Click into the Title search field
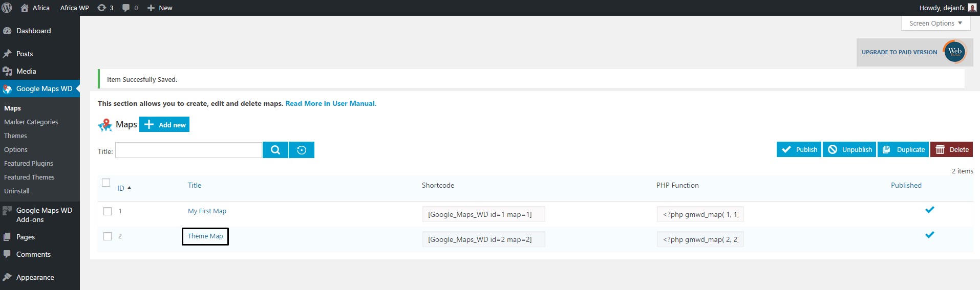Screen dimensions: 980x290 [188, 150]
